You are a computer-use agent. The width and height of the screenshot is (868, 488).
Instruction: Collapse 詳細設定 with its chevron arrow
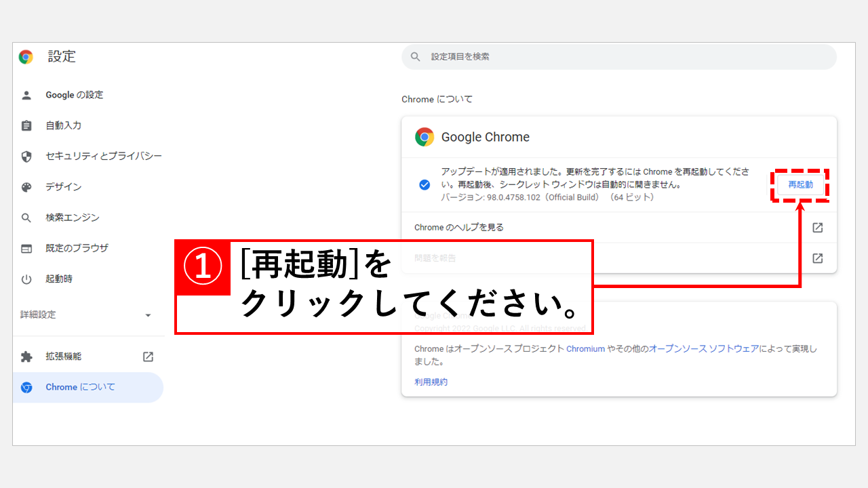coord(148,314)
